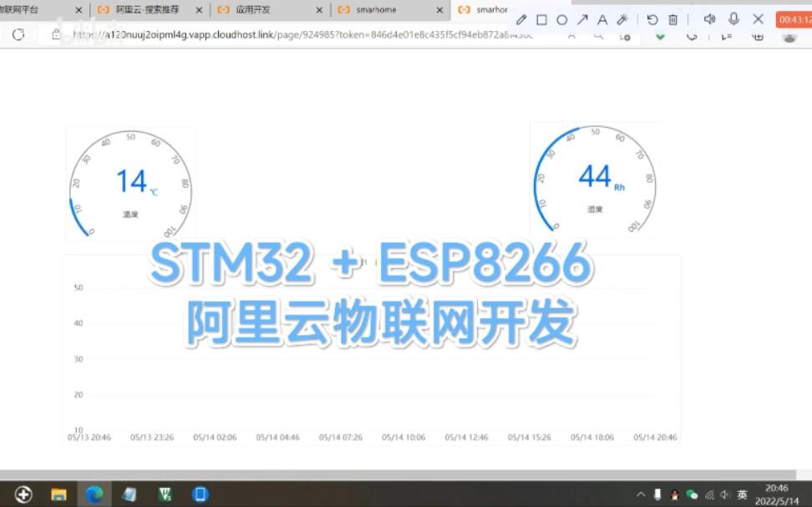
Task: Click the 05/14 20:46 chart axis label
Action: click(655, 438)
